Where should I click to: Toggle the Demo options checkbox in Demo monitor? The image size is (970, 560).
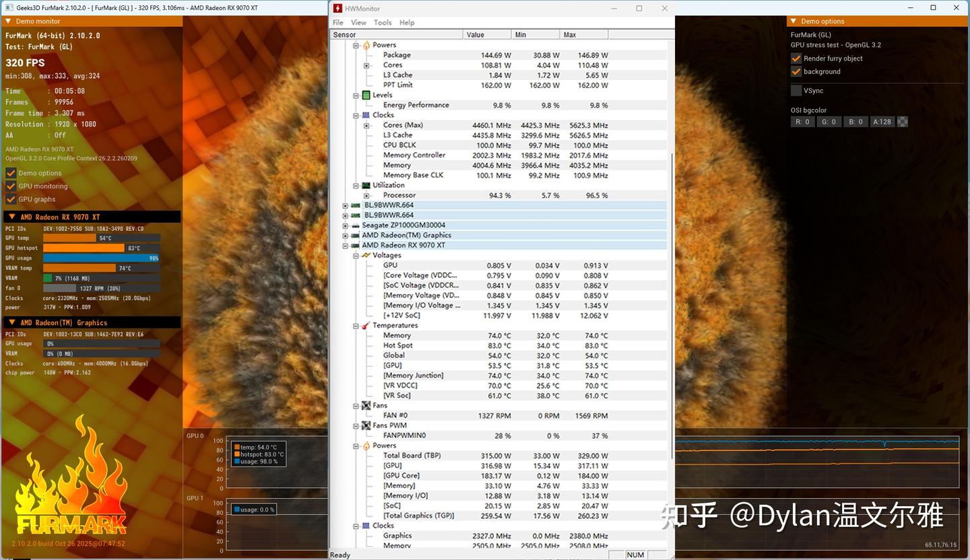click(11, 173)
